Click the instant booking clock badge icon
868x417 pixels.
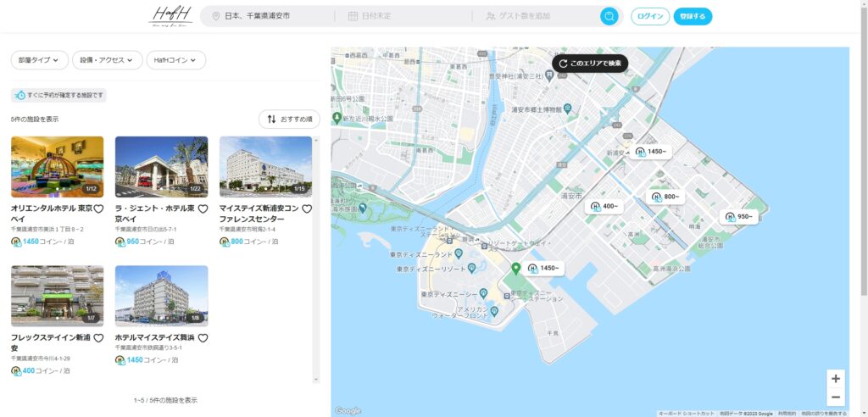click(20, 95)
